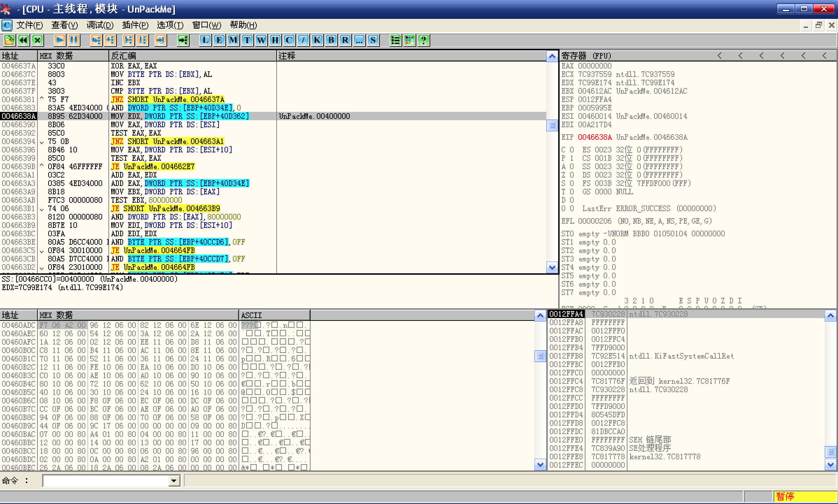
Task: Click the Run program play icon
Action: click(x=60, y=40)
